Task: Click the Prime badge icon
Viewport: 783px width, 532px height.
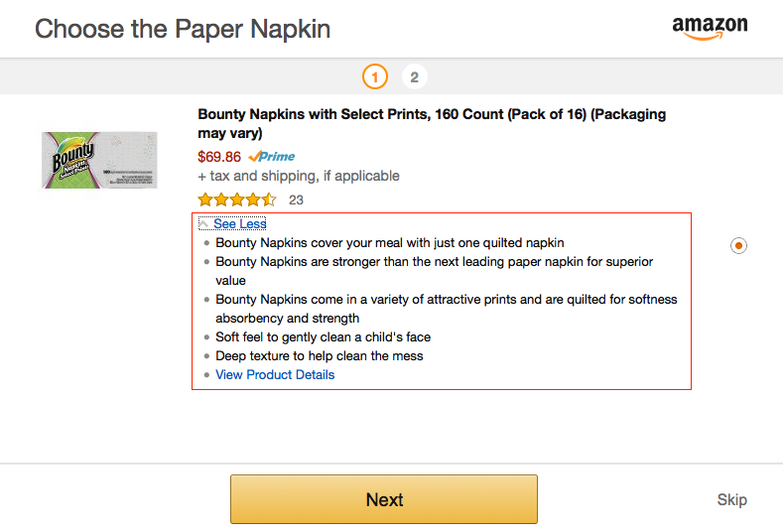Action: (x=271, y=157)
